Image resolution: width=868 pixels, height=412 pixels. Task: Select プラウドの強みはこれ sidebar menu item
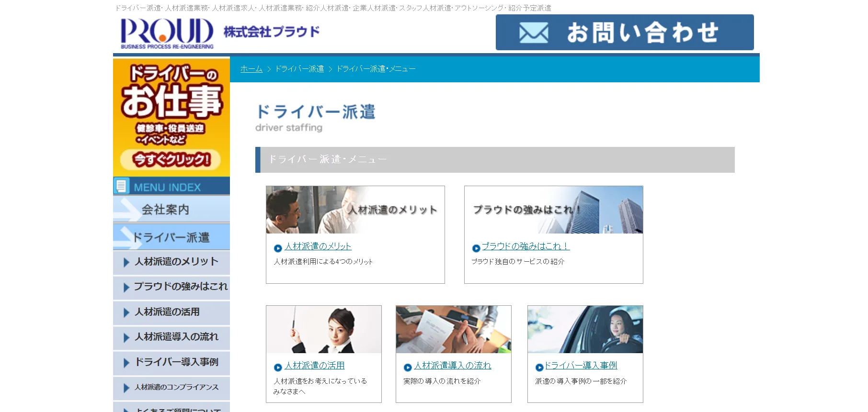coord(171,287)
